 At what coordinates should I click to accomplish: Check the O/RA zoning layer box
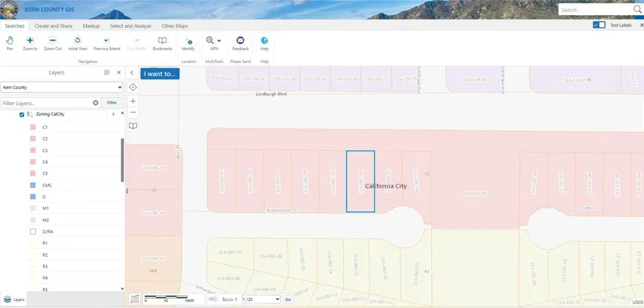tap(33, 232)
